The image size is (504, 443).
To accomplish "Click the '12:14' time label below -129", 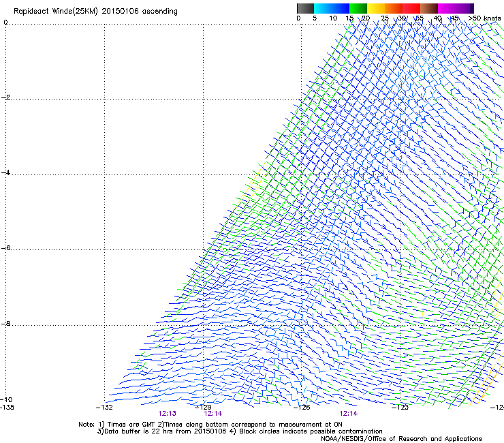I will point(212,414).
